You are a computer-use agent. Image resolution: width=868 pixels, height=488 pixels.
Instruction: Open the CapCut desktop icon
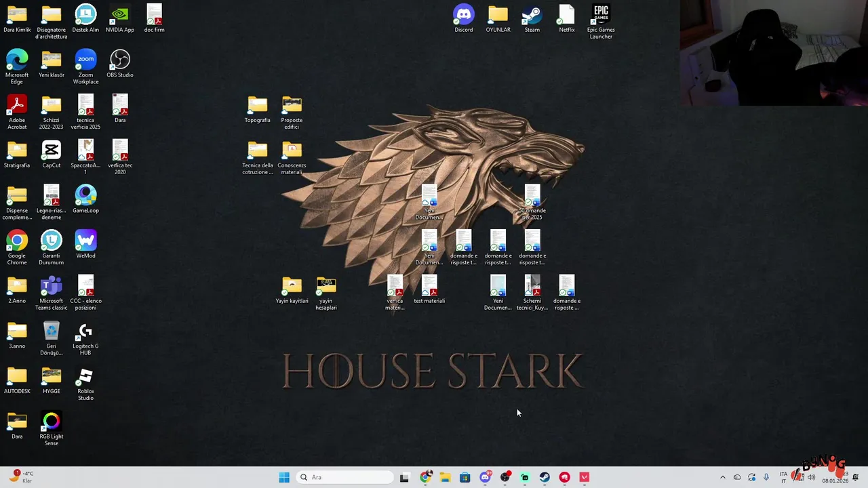tap(52, 155)
